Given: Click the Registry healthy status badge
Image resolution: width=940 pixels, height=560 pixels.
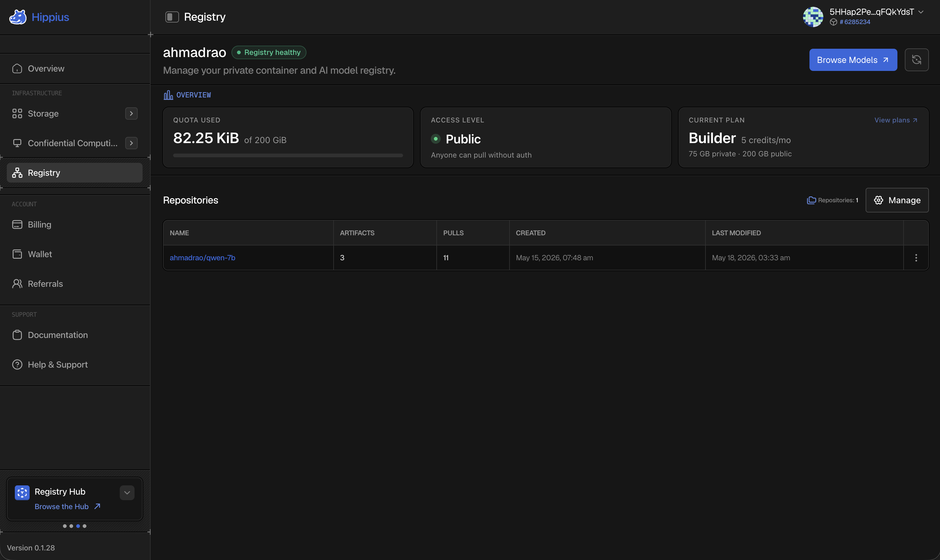Looking at the screenshot, I should (268, 52).
